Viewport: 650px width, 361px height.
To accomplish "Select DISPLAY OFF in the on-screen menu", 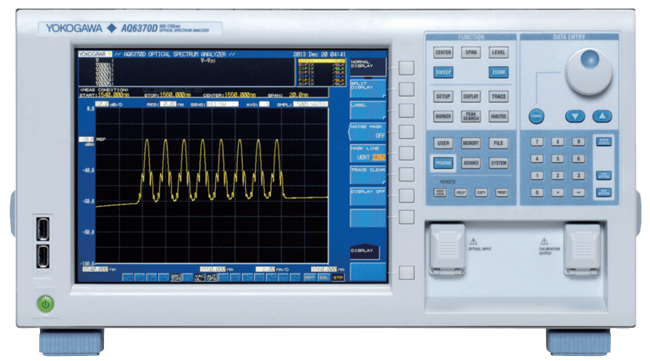I will point(368,196).
